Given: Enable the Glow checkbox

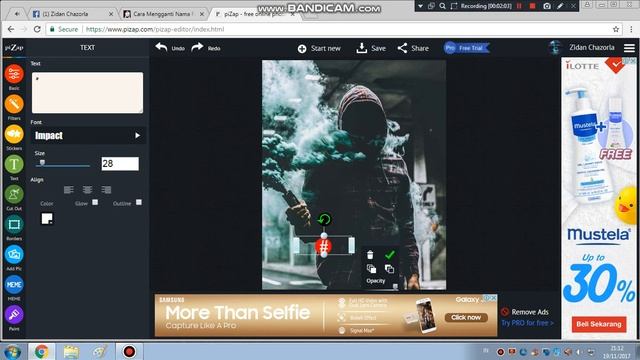Looking at the screenshot, I should pyautogui.click(x=95, y=202).
